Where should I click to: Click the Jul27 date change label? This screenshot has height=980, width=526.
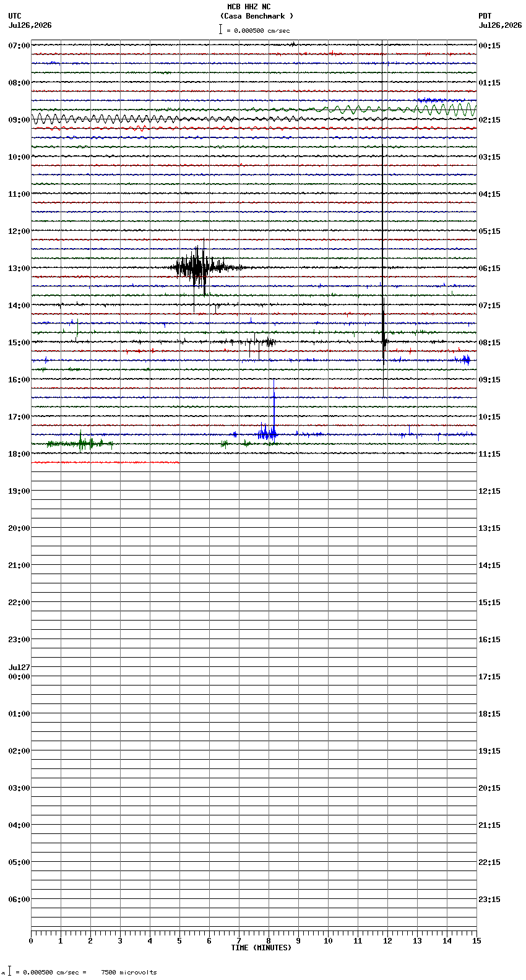click(19, 668)
